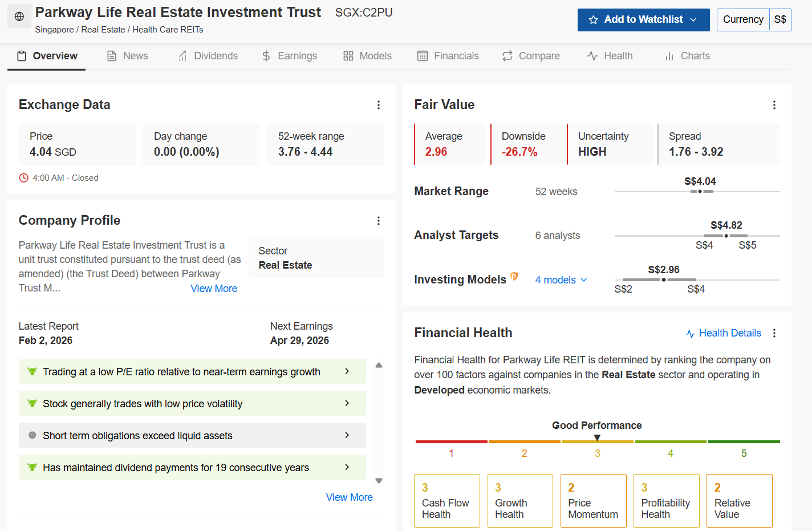Expand the low P/E ratio insight
Screen dimensions: 812x531
coord(347,371)
